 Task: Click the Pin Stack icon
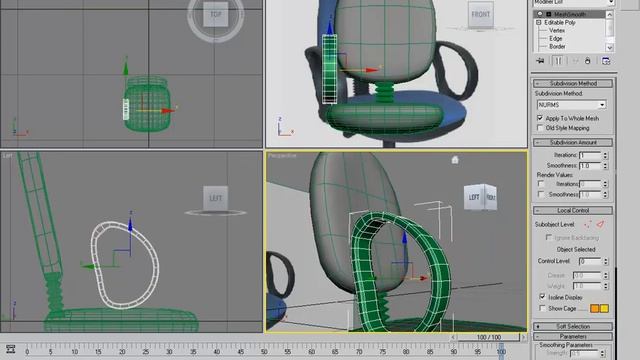tap(540, 61)
